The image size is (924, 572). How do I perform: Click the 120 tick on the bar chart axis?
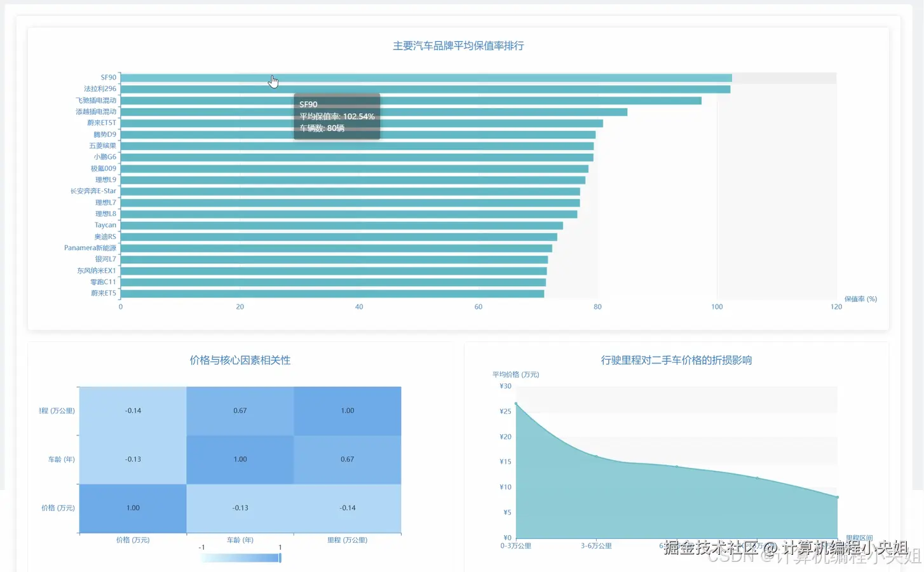tap(836, 307)
